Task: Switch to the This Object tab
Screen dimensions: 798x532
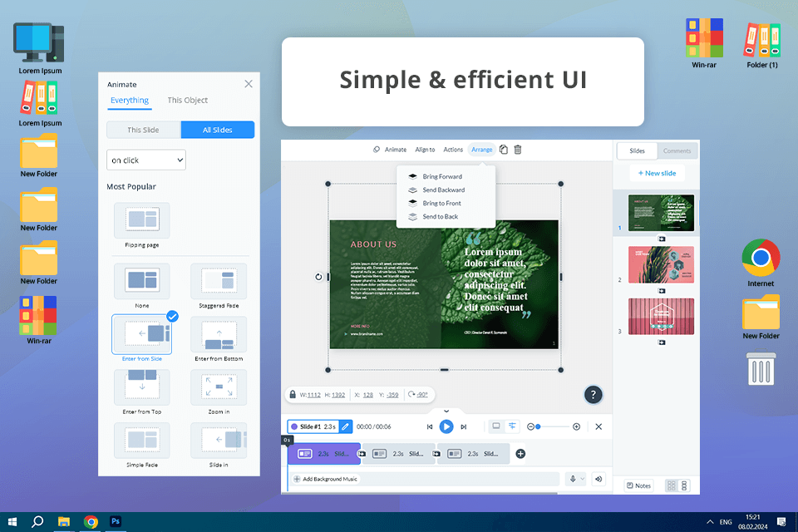Action: [x=187, y=101]
